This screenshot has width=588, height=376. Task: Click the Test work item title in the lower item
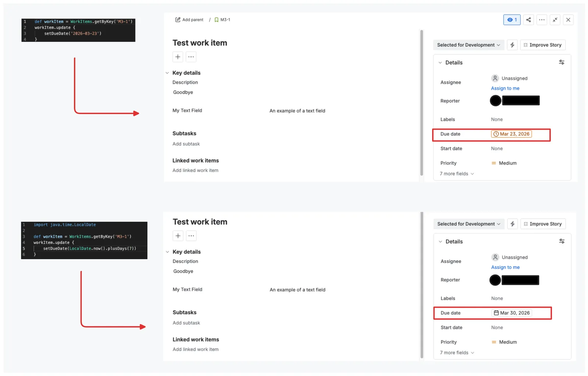pos(200,222)
